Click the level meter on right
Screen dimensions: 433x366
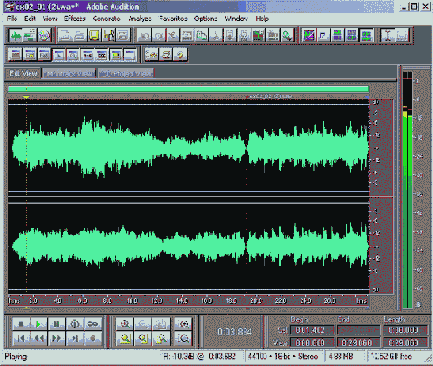point(407,190)
